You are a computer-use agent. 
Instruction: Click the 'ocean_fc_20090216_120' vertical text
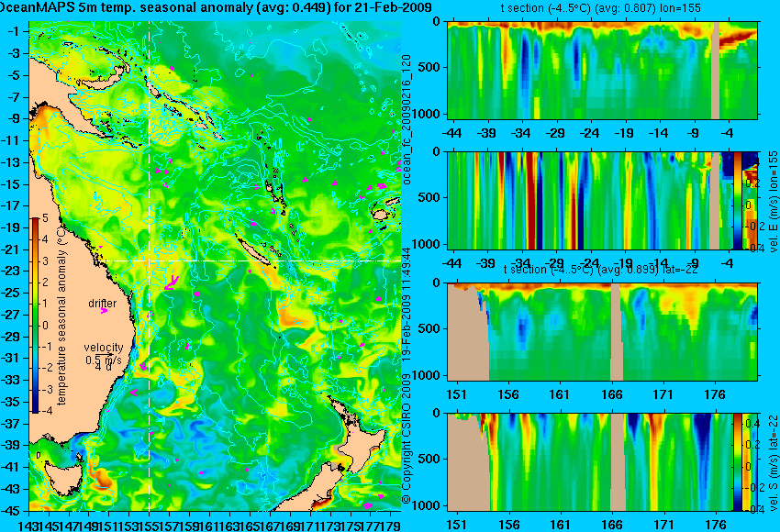click(407, 119)
